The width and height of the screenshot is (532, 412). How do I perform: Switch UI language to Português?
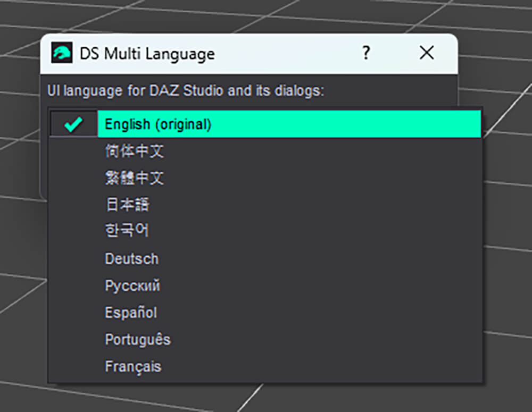point(265,339)
